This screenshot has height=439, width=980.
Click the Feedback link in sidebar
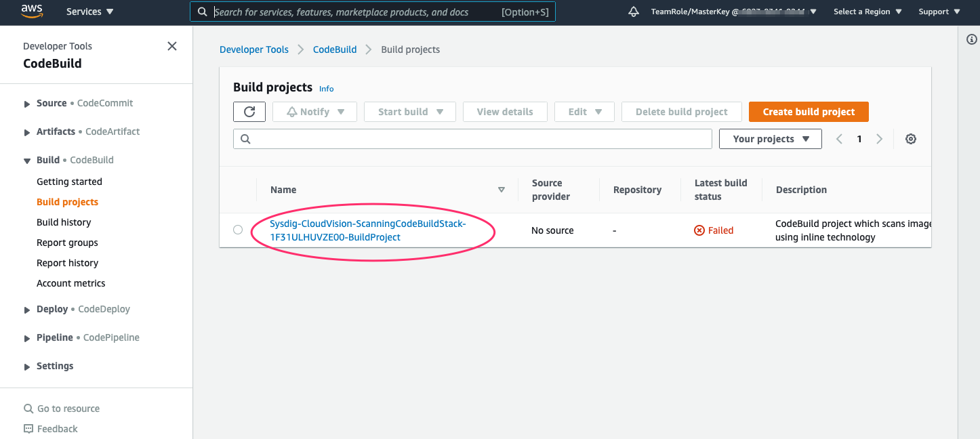point(58,429)
